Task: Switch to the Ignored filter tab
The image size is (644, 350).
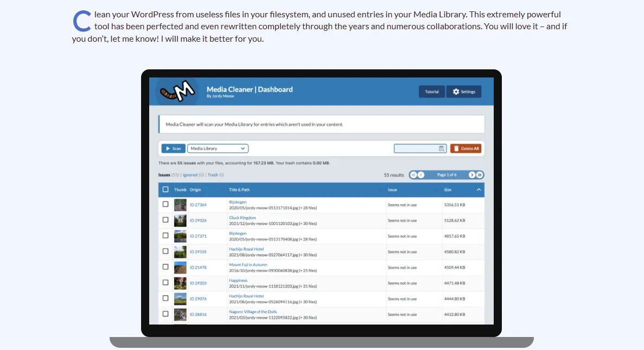Action: (190, 175)
